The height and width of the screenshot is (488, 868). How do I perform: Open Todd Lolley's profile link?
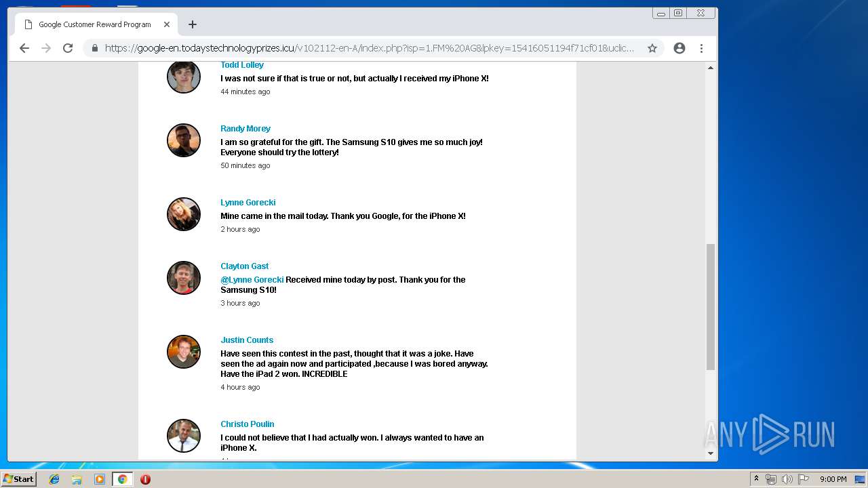[242, 65]
